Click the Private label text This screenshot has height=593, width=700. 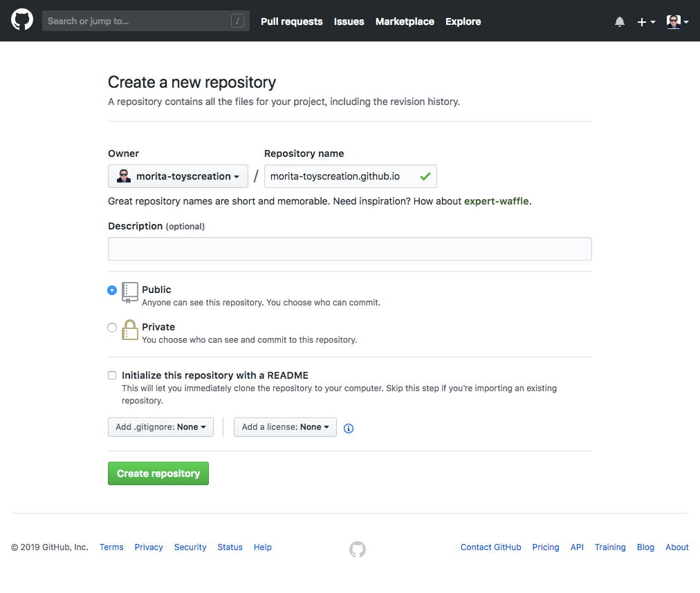(x=158, y=327)
